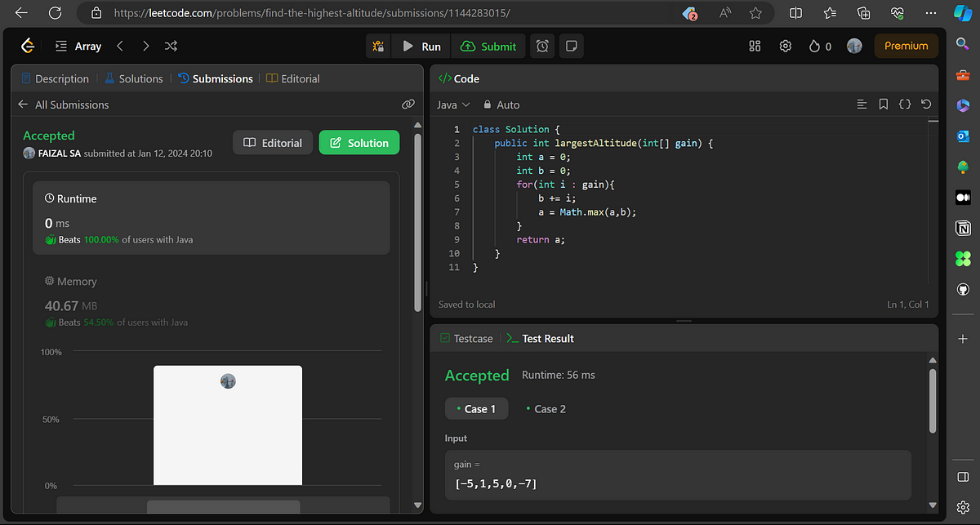This screenshot has height=525, width=980.
Task: Click the test result panel scrollbar
Action: [933, 401]
